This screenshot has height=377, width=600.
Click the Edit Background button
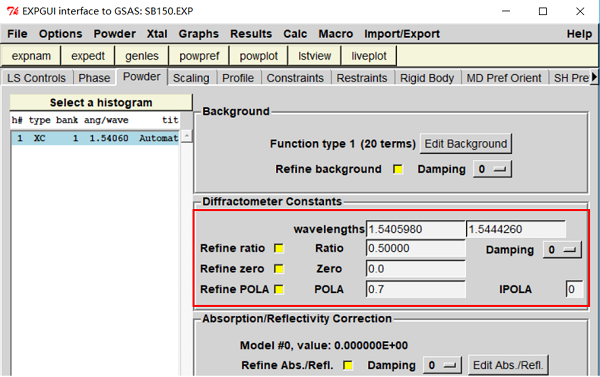[x=466, y=144]
